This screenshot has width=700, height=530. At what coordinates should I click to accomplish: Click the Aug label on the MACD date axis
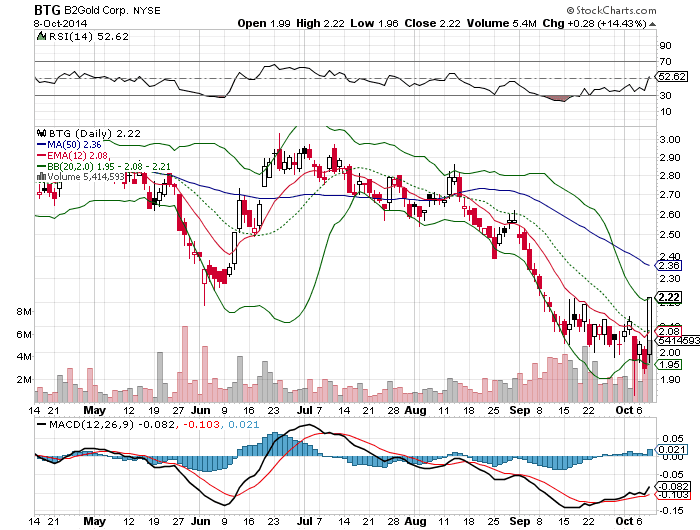coord(415,521)
